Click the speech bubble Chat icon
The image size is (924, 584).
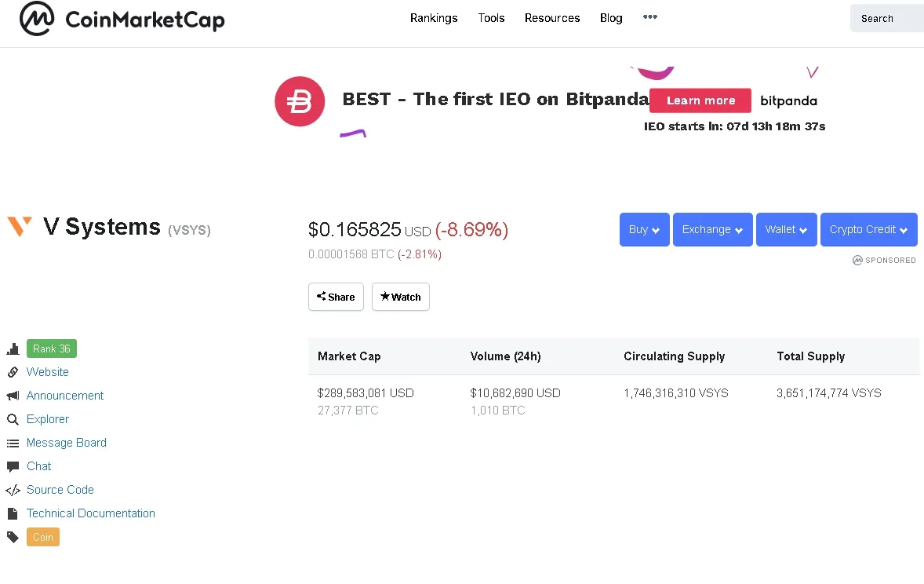click(x=13, y=466)
